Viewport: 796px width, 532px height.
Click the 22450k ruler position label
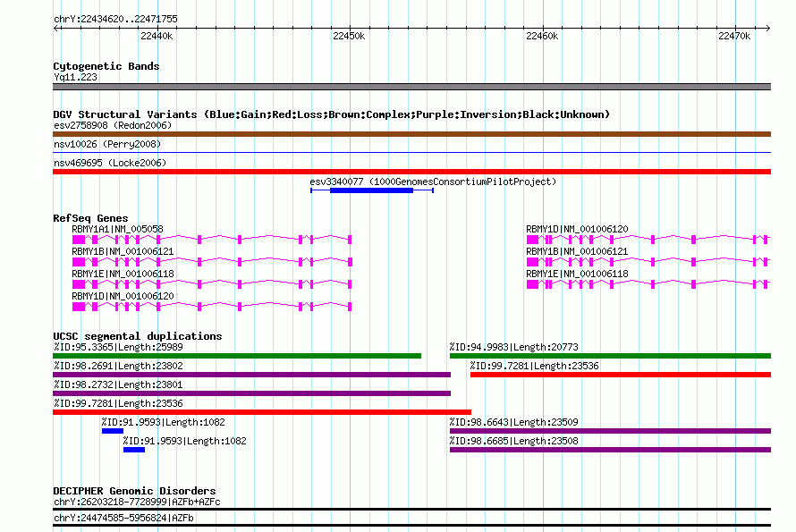(349, 36)
